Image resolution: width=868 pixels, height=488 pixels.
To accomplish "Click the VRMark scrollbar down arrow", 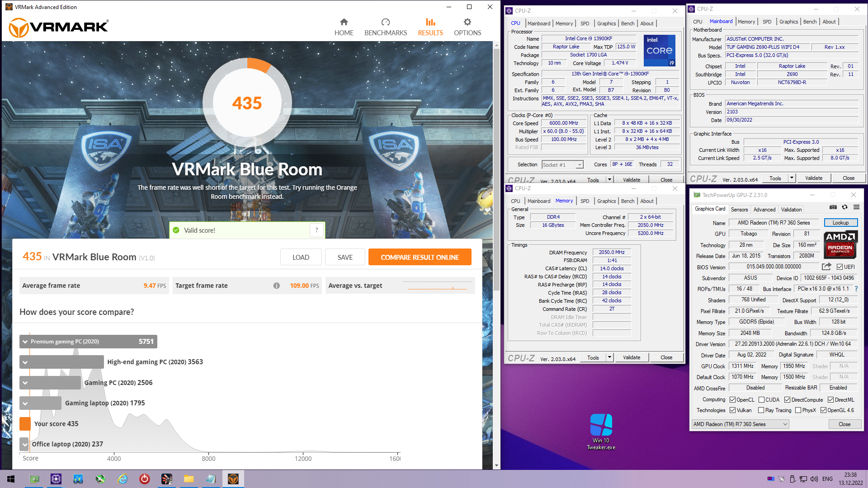I will click(x=496, y=465).
